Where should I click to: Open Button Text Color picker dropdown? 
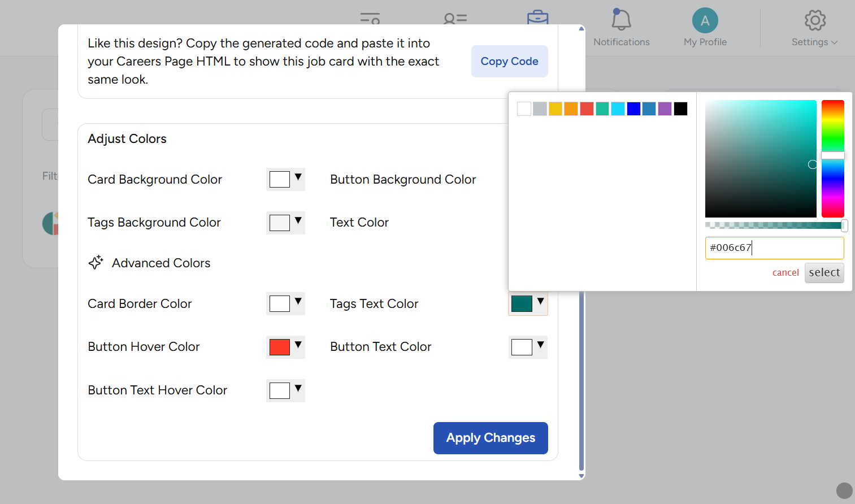[528, 347]
